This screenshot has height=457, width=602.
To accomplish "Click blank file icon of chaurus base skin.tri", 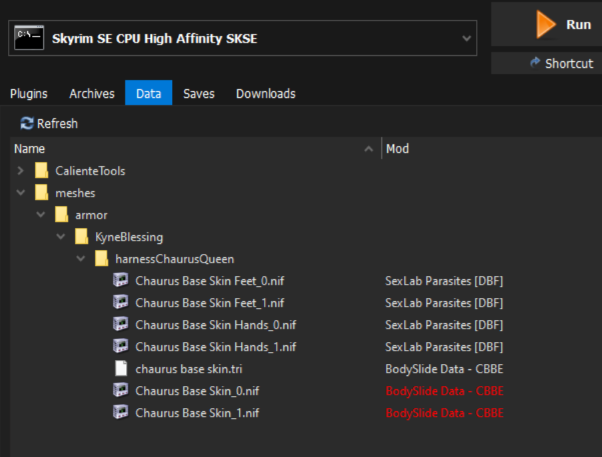I will click(x=121, y=368).
